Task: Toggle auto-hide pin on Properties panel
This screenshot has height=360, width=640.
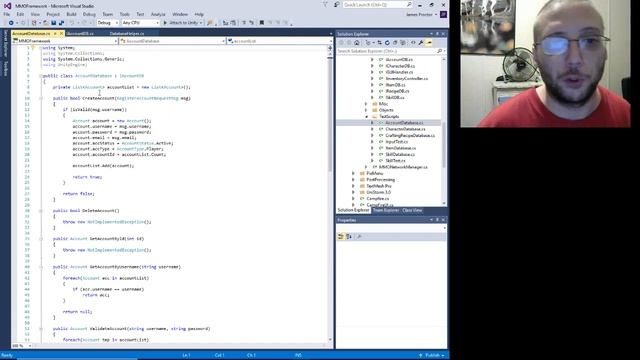Action: pyautogui.click(x=437, y=220)
